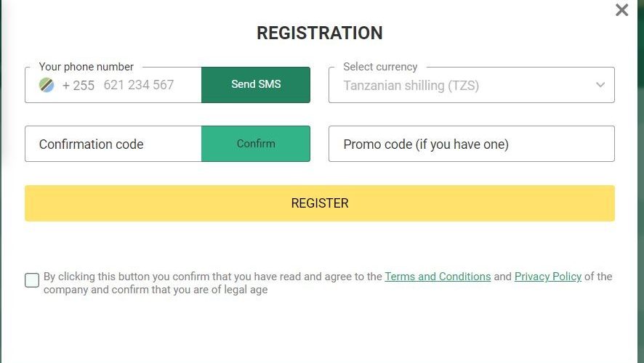Send the SMS verification code

(x=256, y=84)
